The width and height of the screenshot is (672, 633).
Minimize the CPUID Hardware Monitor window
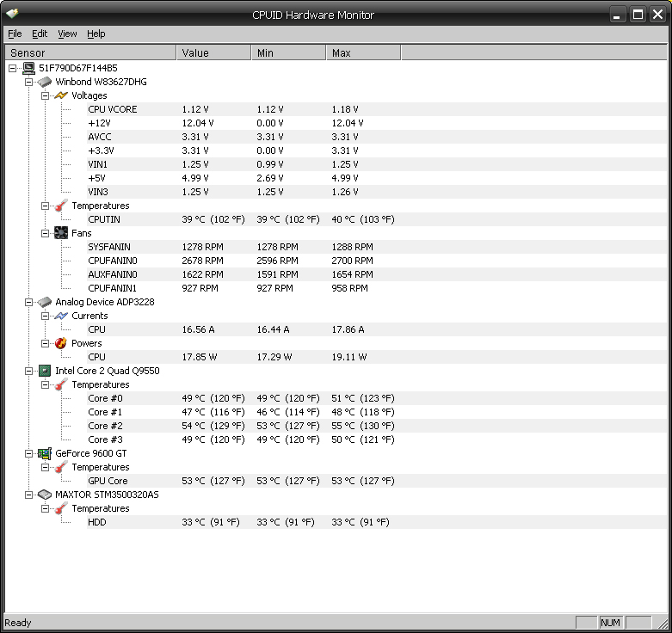[617, 15]
